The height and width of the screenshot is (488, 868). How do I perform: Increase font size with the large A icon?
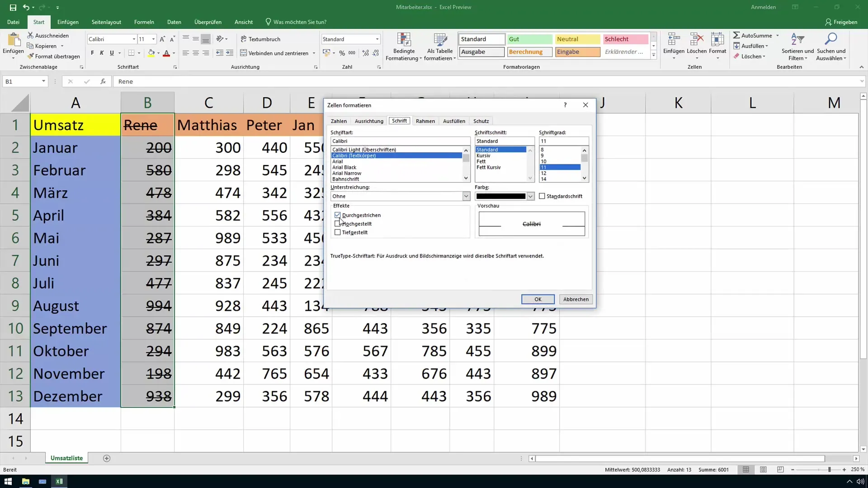point(162,39)
